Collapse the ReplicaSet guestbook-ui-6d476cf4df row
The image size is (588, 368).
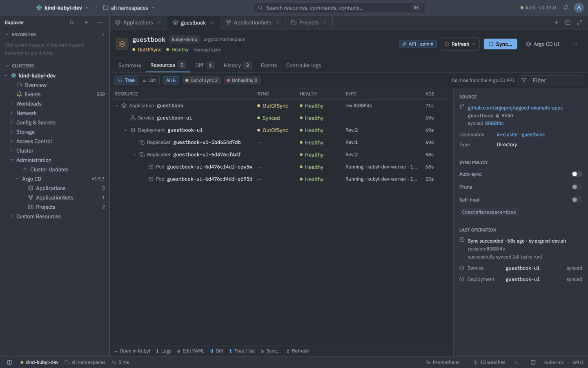point(134,155)
